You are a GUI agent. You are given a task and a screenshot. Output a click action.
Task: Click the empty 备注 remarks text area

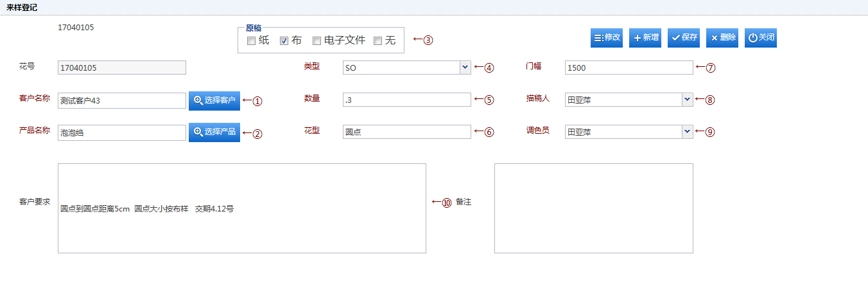593,208
